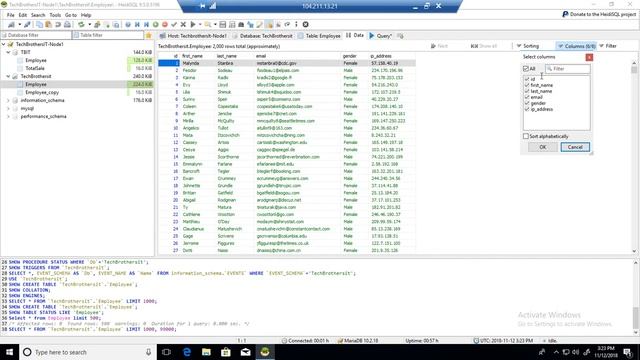Click the Copy toolbar icon
Image resolution: width=640 pixels, height=360 pixels.
pyautogui.click(x=40, y=24)
